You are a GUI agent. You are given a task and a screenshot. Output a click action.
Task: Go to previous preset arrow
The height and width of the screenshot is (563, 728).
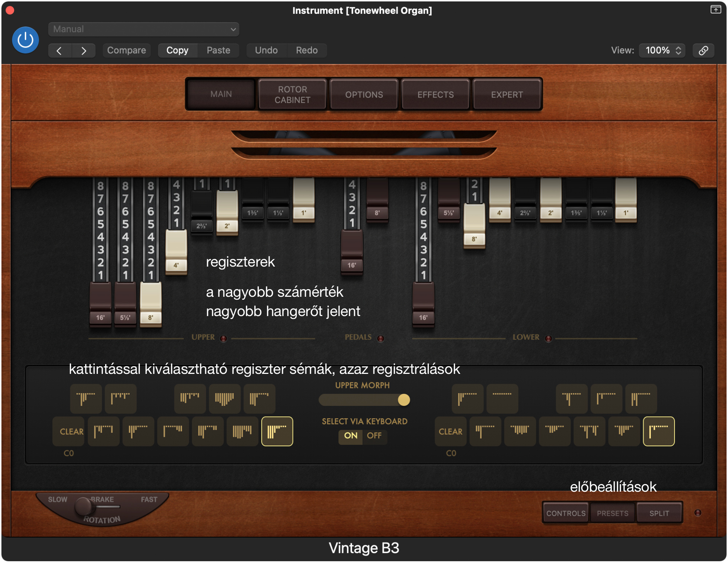tap(60, 51)
